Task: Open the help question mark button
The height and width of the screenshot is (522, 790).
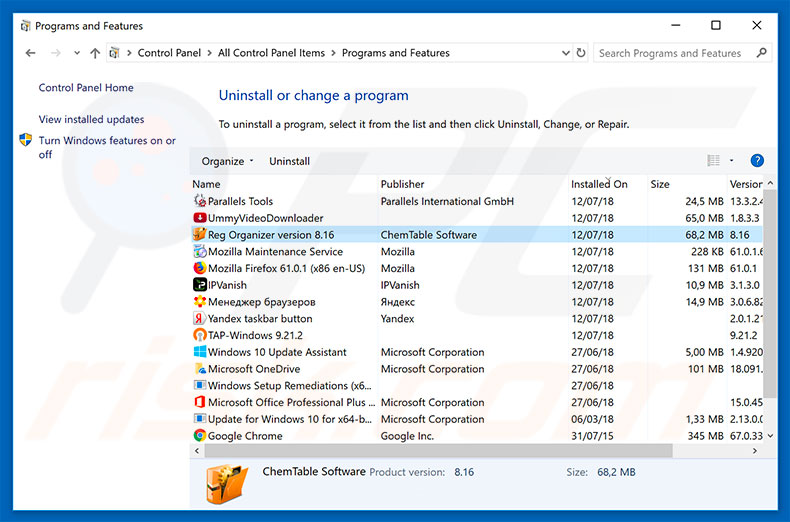Action: pyautogui.click(x=757, y=161)
